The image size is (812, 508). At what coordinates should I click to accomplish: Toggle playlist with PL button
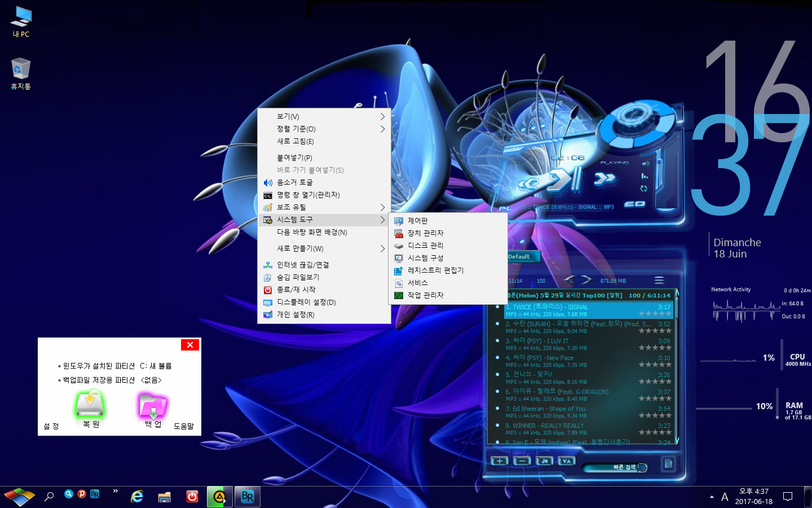pos(505,208)
